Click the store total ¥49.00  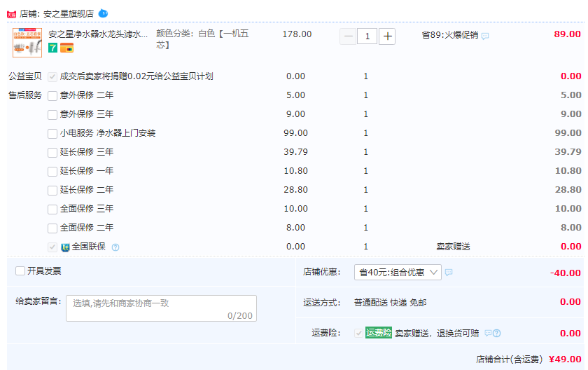(x=565, y=359)
